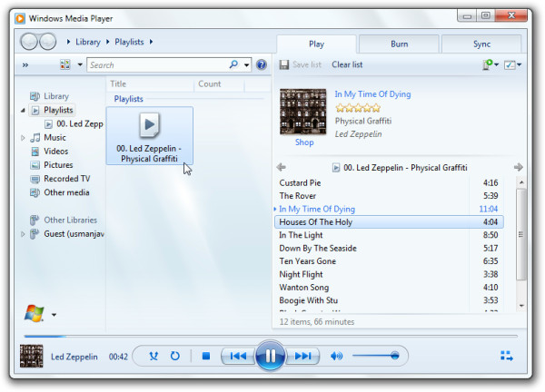Select the Recorded TV icon
Screen dimensions: 545x392
pyautogui.click(x=35, y=179)
